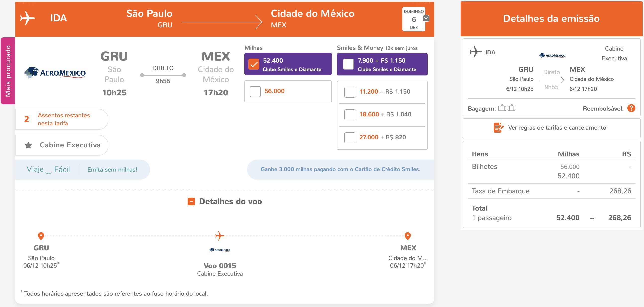Click the IDA airplane icon in header
The image size is (644, 307).
(x=27, y=18)
